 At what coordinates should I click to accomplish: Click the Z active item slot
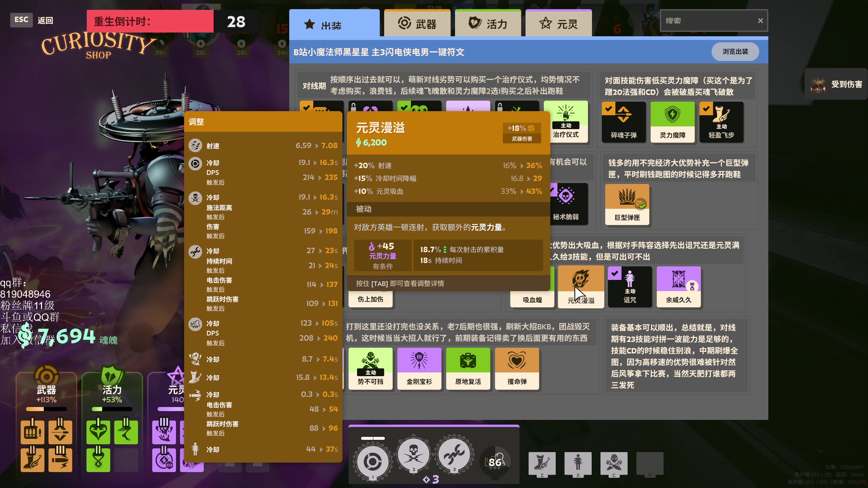pyautogui.click(x=542, y=464)
